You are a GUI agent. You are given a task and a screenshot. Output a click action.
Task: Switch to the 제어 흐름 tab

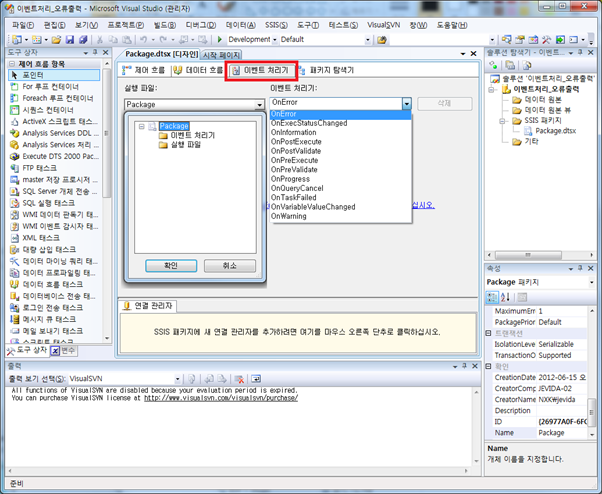click(x=144, y=70)
